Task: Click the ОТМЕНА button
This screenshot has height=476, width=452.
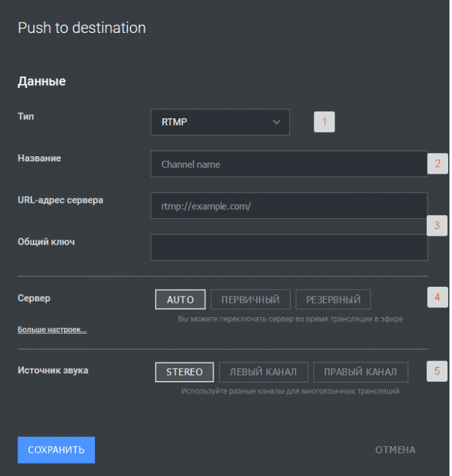Action: [395, 450]
